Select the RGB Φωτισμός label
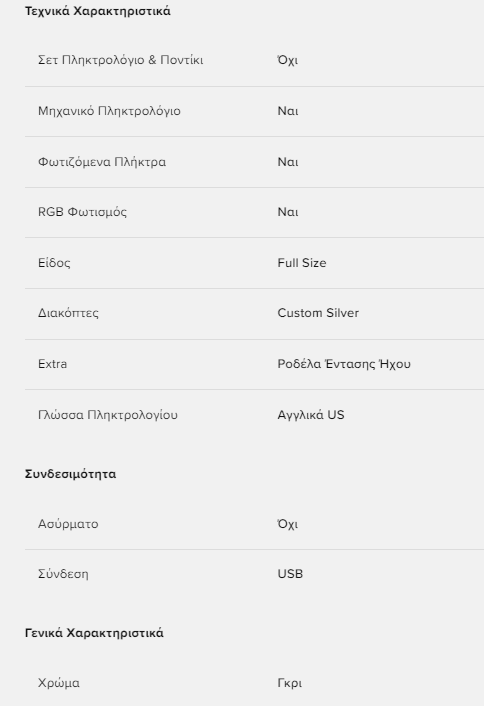Image resolution: width=484 pixels, height=706 pixels. tap(82, 212)
